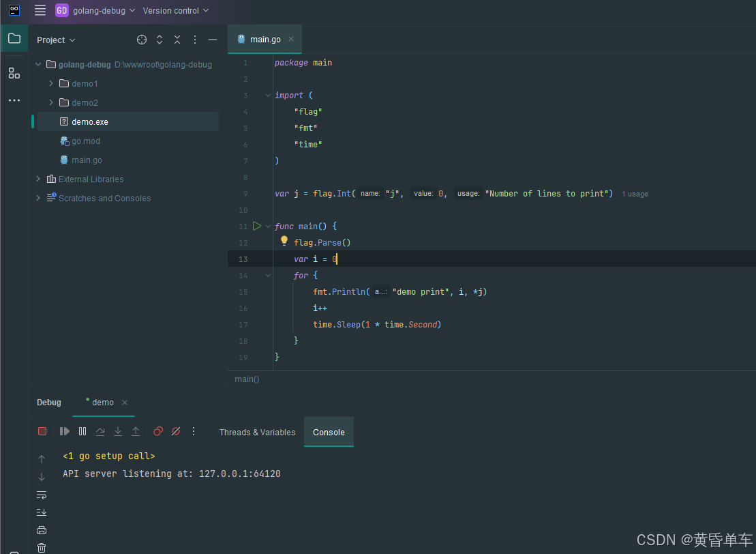
Task: Toggle Mute Breakpoints
Action: tap(176, 431)
